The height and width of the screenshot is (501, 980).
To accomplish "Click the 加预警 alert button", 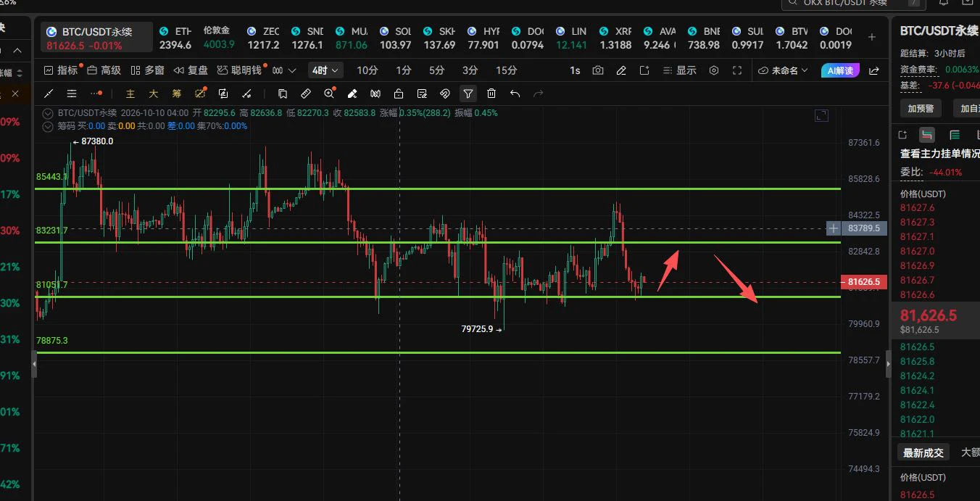I will pyautogui.click(x=921, y=108).
